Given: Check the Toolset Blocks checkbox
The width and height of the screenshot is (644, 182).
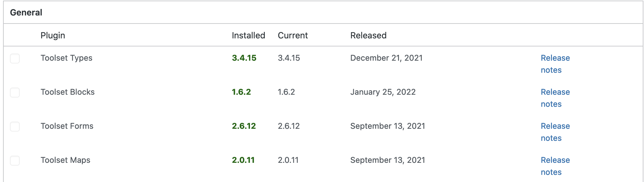Looking at the screenshot, I should [x=15, y=93].
